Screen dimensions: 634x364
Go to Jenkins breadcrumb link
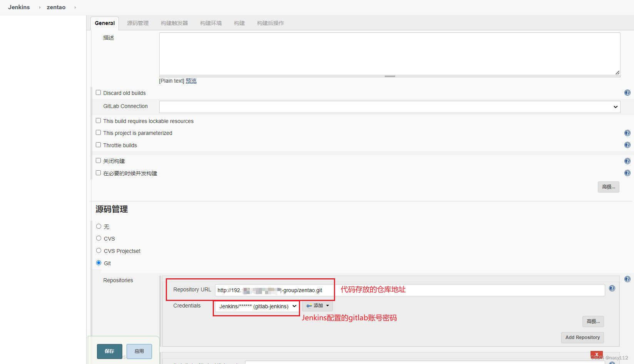tap(19, 7)
